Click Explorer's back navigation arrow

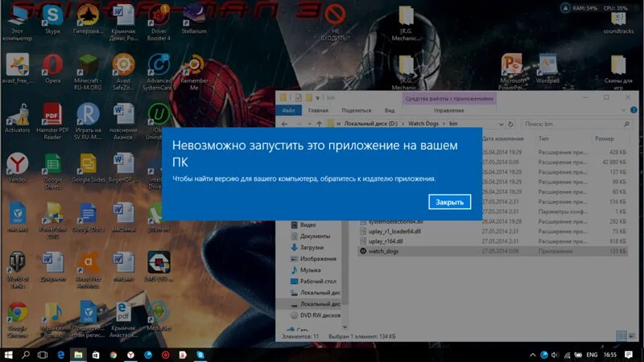284,124
